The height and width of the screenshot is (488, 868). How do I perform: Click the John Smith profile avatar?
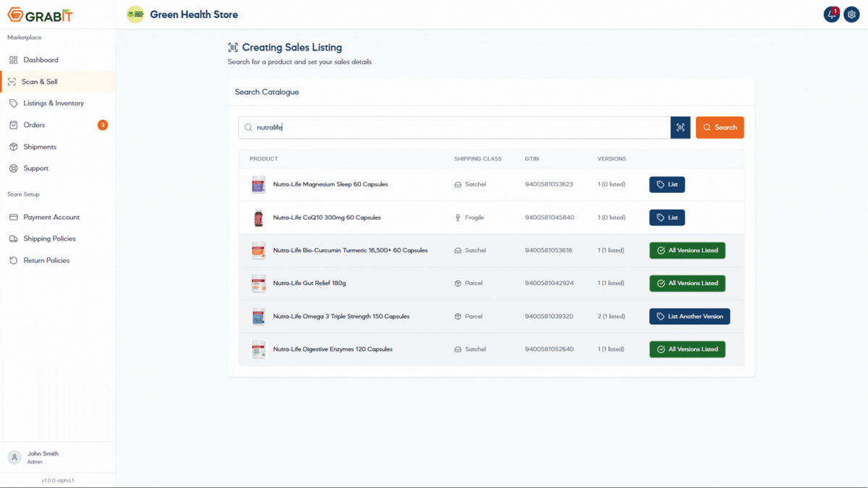pyautogui.click(x=14, y=457)
